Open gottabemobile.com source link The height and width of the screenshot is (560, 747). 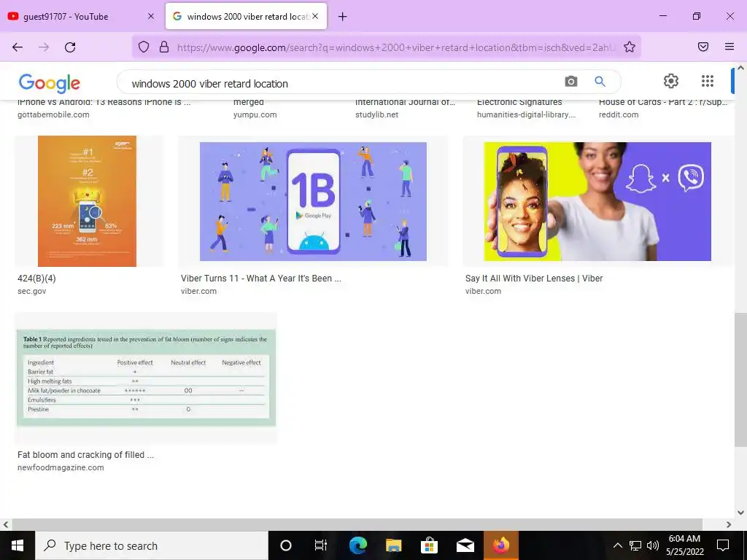coord(53,114)
